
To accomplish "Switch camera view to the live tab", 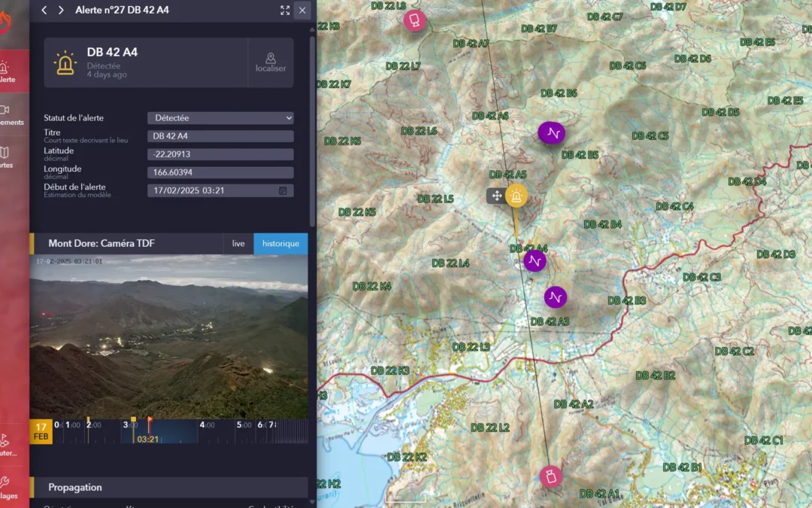I will (x=238, y=244).
